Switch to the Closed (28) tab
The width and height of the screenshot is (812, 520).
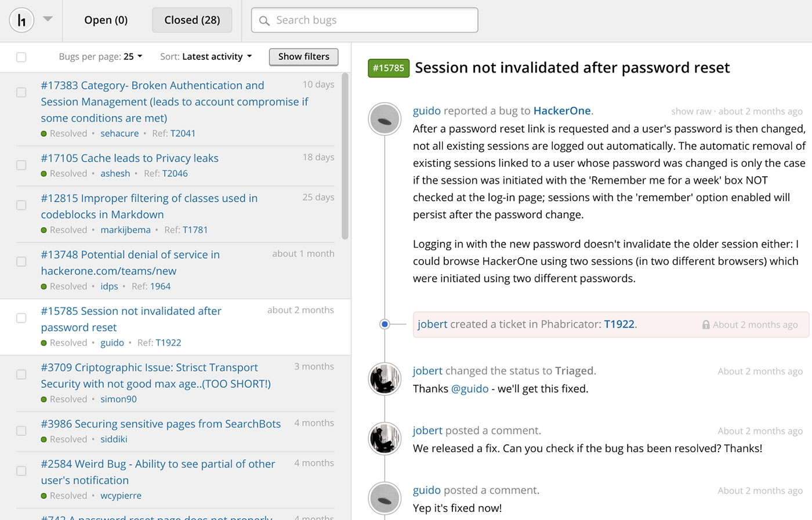(192, 20)
